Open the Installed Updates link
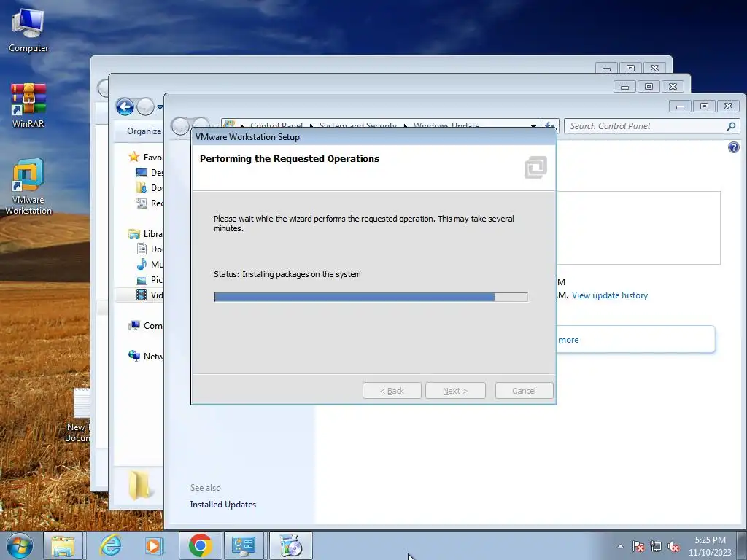Image resolution: width=747 pixels, height=560 pixels. 223,505
